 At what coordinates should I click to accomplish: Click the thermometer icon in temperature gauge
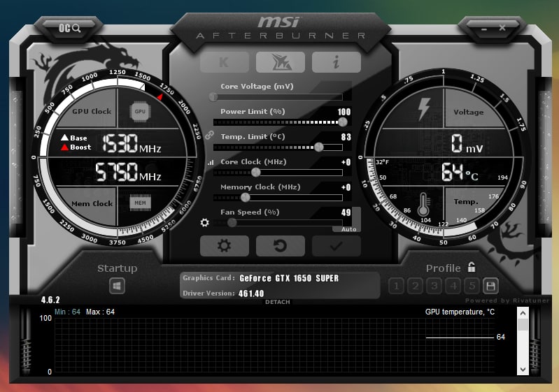423,204
